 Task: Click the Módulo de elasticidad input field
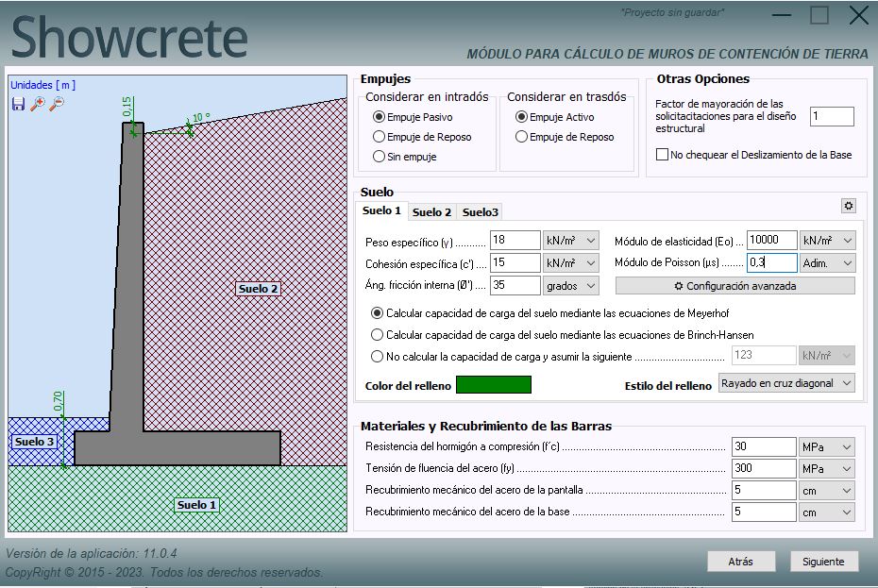(x=771, y=241)
